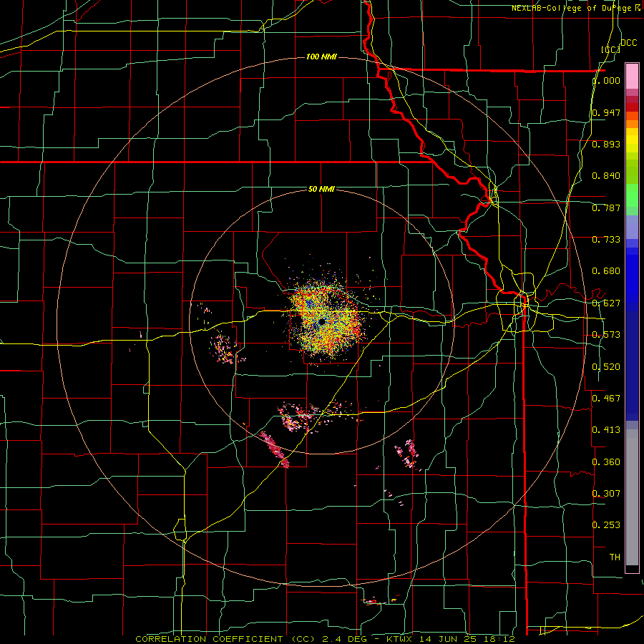
Task: Click the diagonal magenta echo streak south-southwest
Action: (x=275, y=450)
